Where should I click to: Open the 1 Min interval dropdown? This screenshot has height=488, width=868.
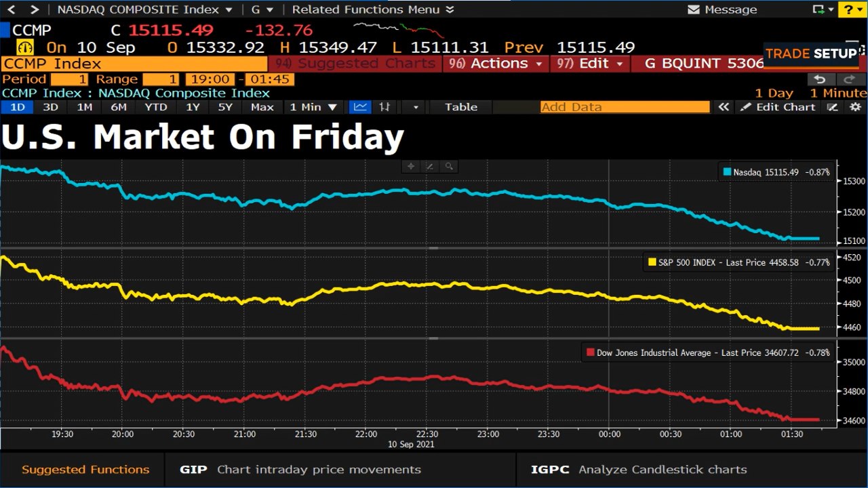(313, 107)
